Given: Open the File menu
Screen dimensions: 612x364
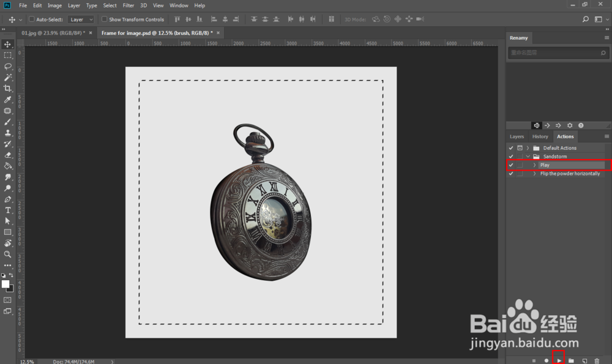Looking at the screenshot, I should [23, 6].
